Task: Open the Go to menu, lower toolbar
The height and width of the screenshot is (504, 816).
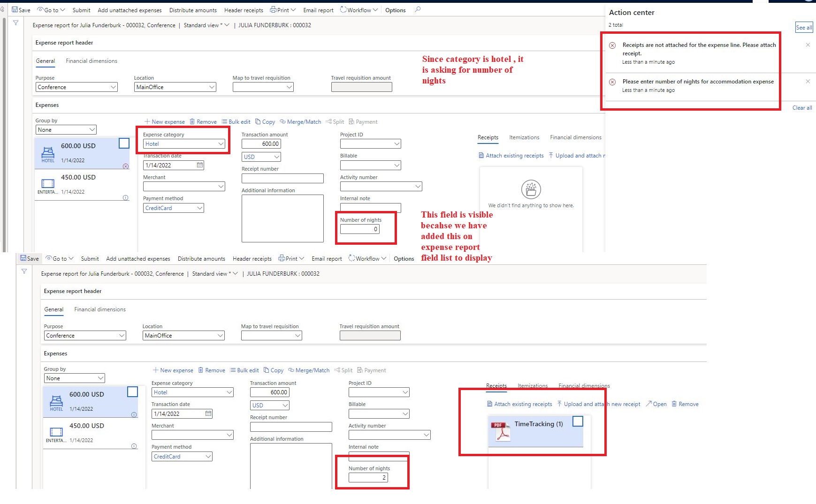Action: coord(60,258)
